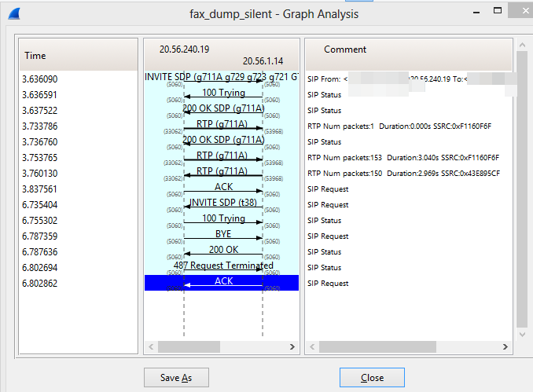Click the flow diagram's left scroll arrow
533x392 pixels.
151,346
